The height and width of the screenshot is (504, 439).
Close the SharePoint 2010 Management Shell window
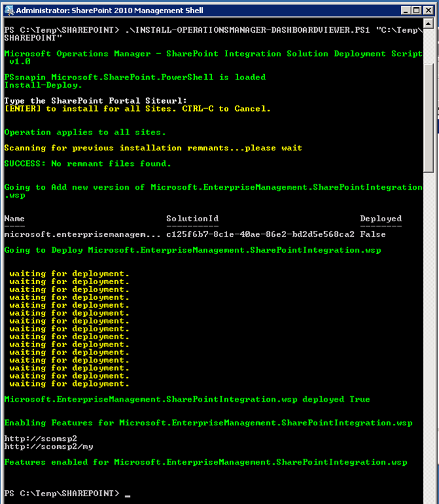[x=429, y=10]
